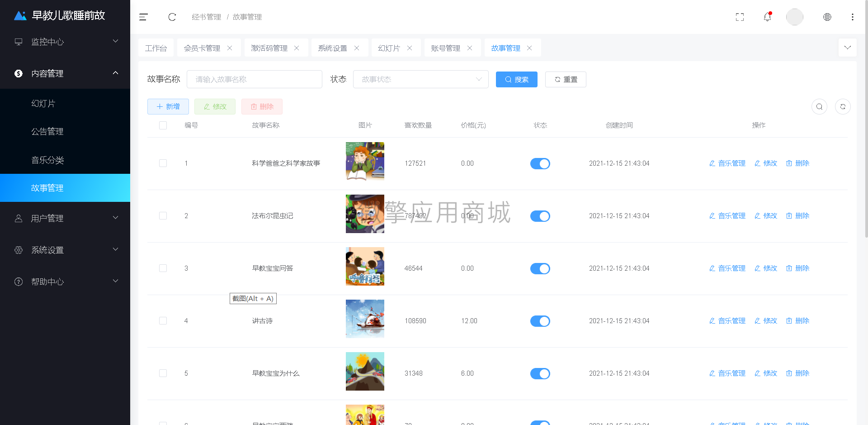Toggle status switch for 早教宝宝问答
868x425 pixels.
click(x=540, y=269)
